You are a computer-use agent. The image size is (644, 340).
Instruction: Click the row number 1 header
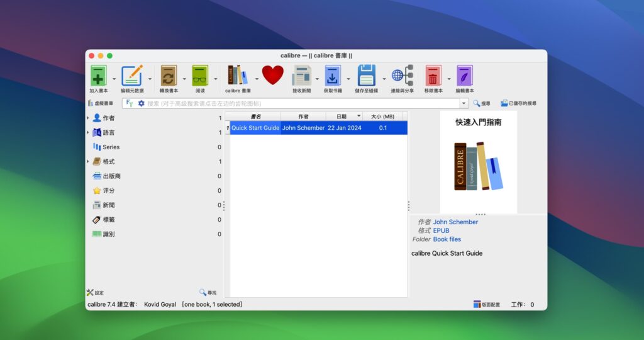(x=228, y=128)
